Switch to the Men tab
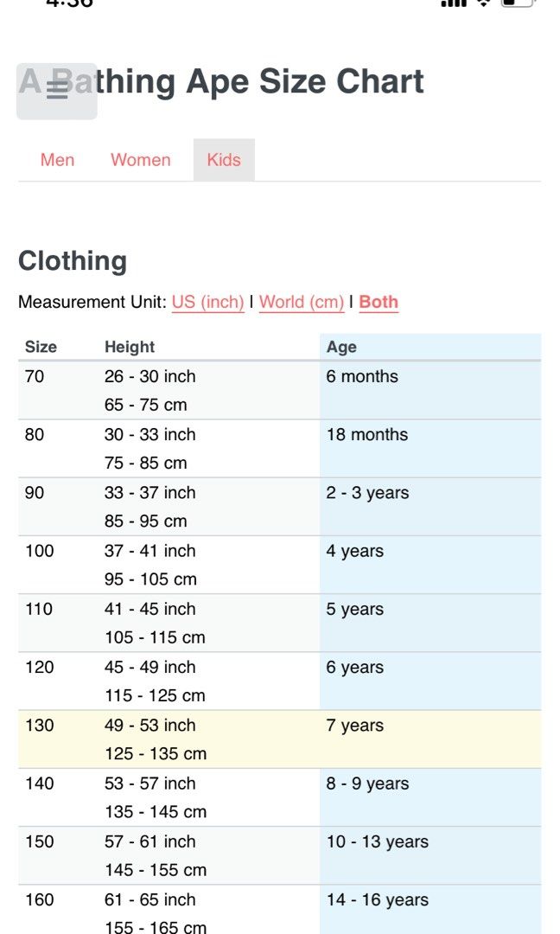The height and width of the screenshot is (934, 560). click(x=57, y=160)
